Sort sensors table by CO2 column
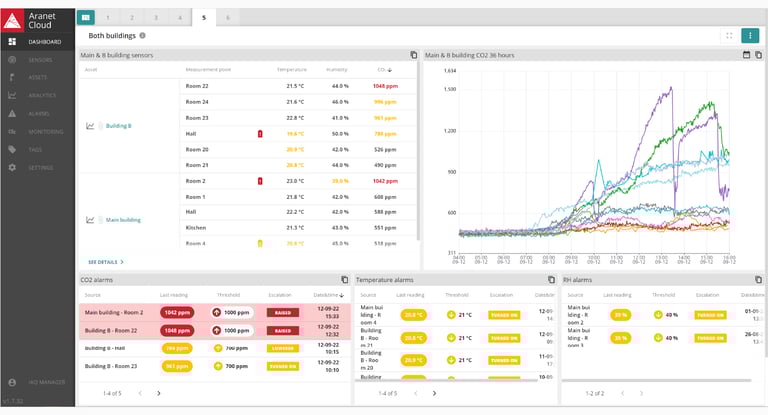768x415 pixels. (384, 70)
